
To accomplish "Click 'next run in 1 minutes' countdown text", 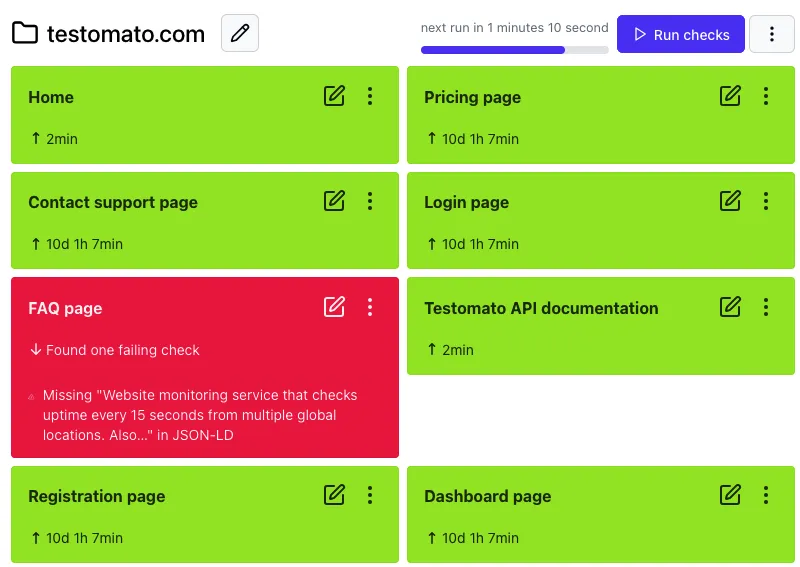I will coord(514,28).
